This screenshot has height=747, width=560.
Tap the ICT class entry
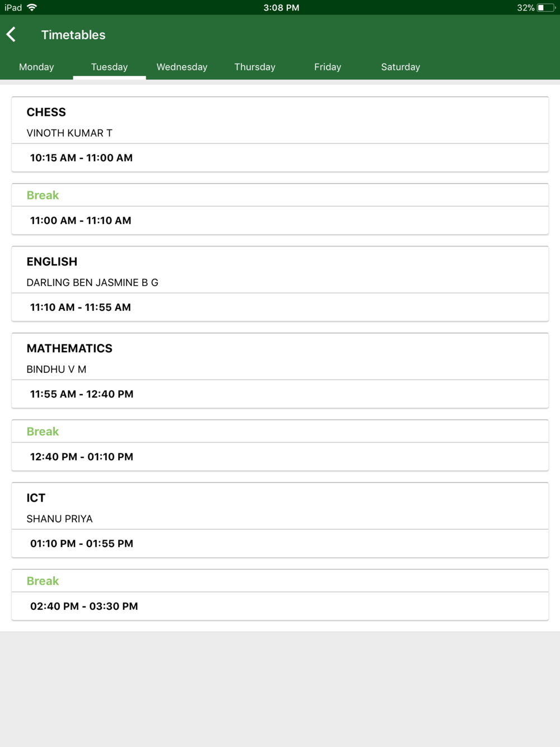click(280, 520)
